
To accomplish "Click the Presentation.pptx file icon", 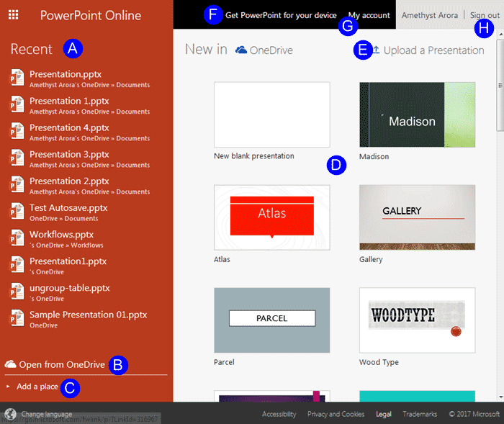I will (17, 78).
